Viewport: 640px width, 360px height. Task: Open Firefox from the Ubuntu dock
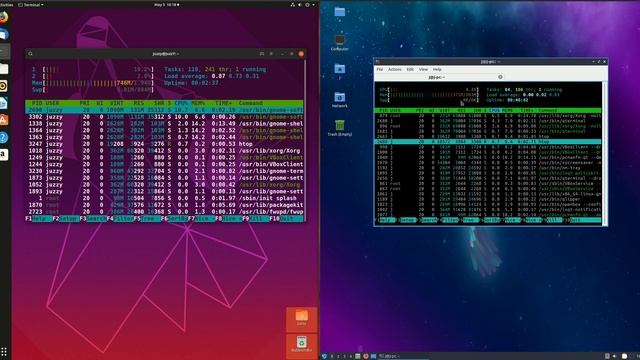click(4, 17)
